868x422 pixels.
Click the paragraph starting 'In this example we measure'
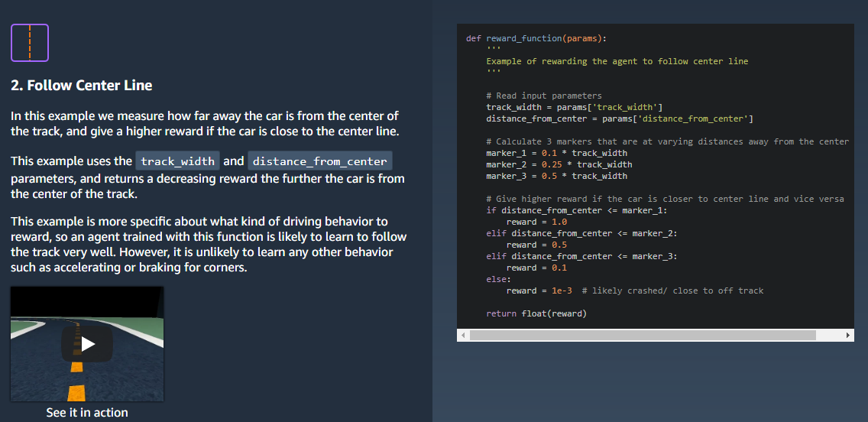pos(205,124)
